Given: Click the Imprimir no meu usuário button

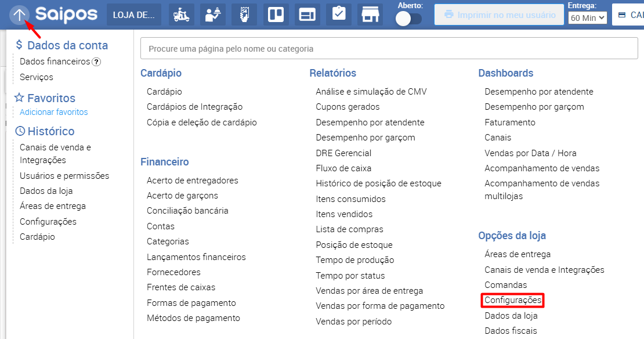Looking at the screenshot, I should (499, 15).
